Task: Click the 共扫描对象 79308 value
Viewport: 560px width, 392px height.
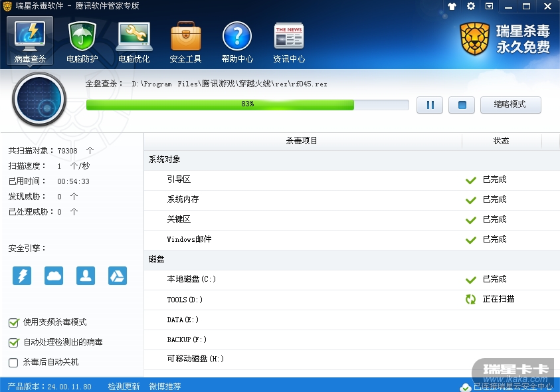Action: [x=67, y=151]
